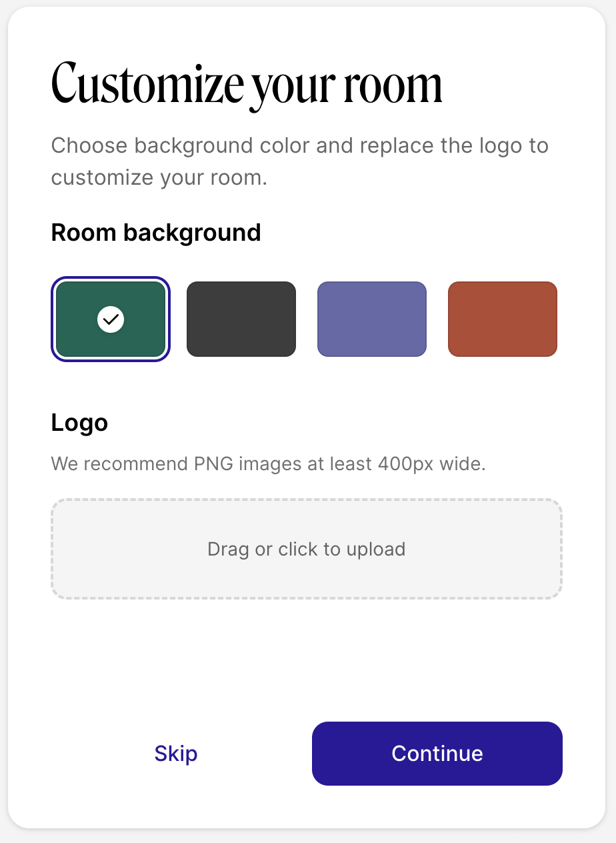Image resolution: width=616 pixels, height=843 pixels.
Task: Click the "Drag or click to upload" text
Action: coord(307,549)
